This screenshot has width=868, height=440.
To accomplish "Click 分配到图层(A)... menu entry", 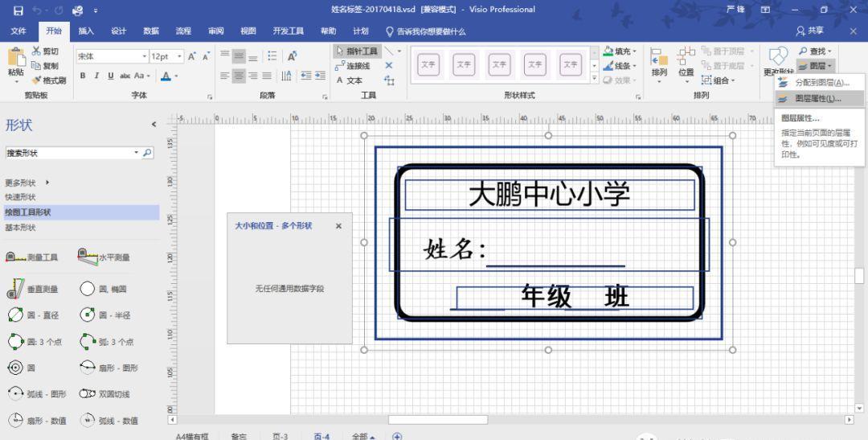I will coord(820,83).
